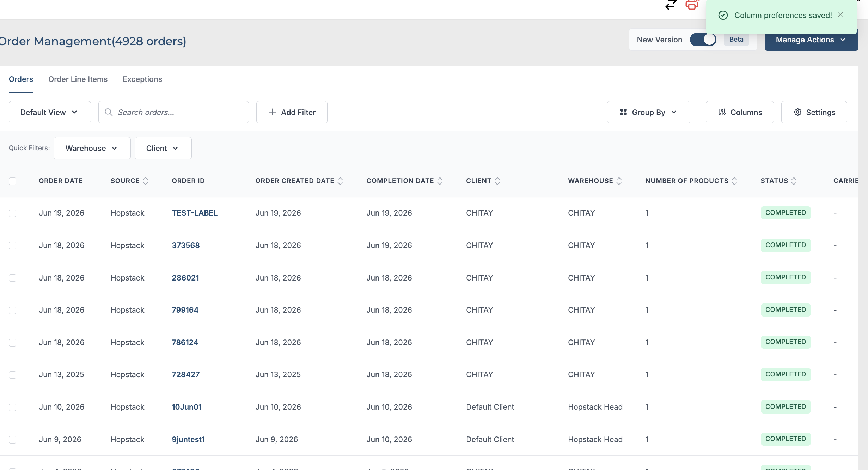This screenshot has height=470, width=868.
Task: Click the Order Date column header
Action: click(x=61, y=181)
